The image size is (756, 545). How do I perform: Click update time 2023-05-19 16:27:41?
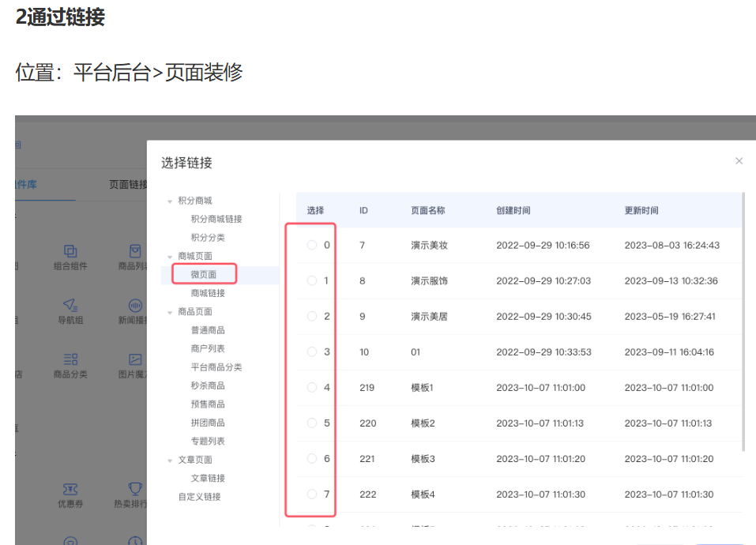670,317
